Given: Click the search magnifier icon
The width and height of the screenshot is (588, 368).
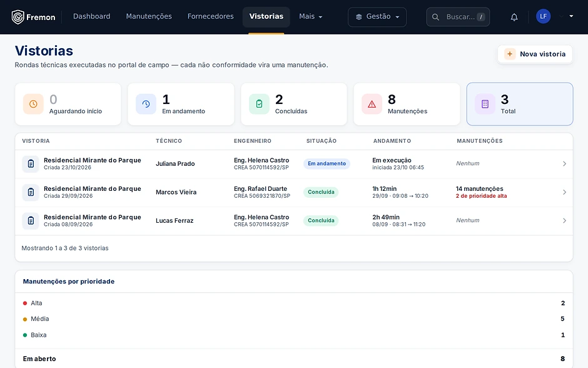Looking at the screenshot, I should tap(435, 17).
